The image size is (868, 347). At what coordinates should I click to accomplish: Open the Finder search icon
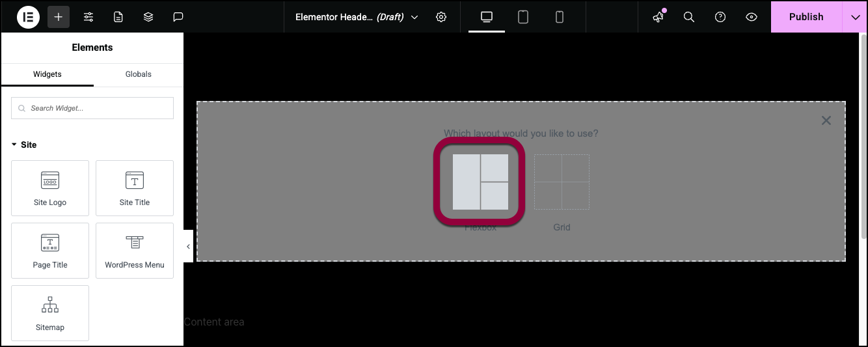tap(689, 17)
